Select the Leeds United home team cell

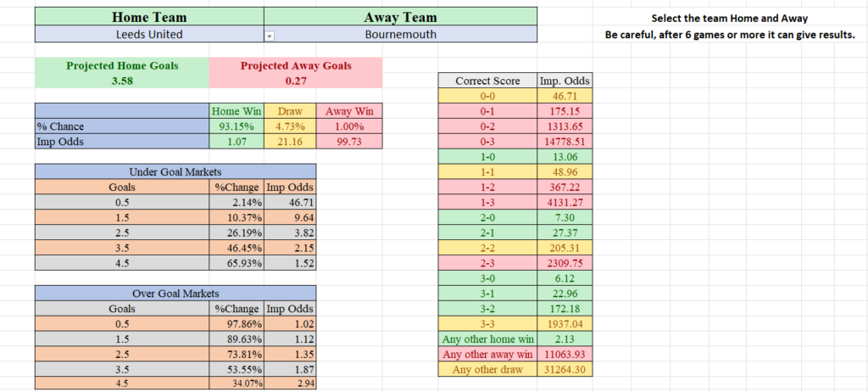tap(149, 35)
